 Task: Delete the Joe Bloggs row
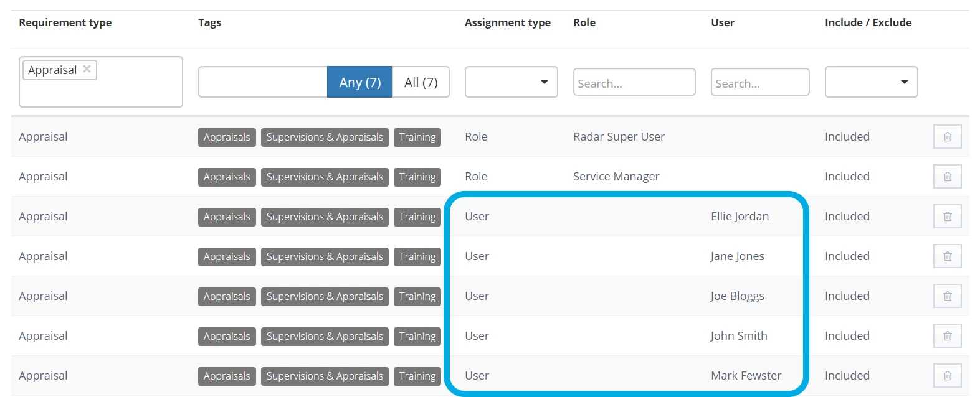[947, 296]
